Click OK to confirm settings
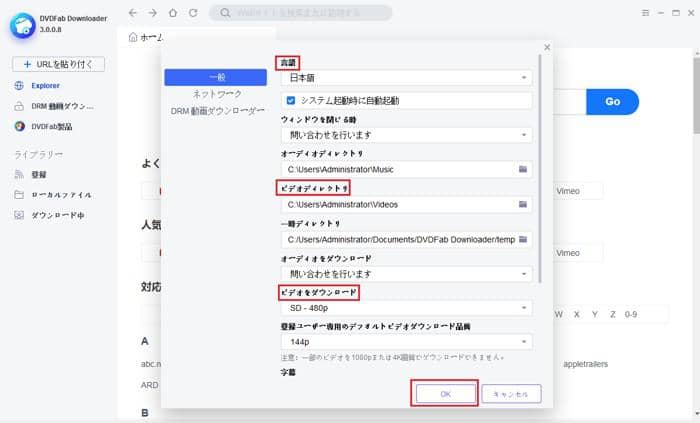This screenshot has height=423, width=700. click(444, 394)
